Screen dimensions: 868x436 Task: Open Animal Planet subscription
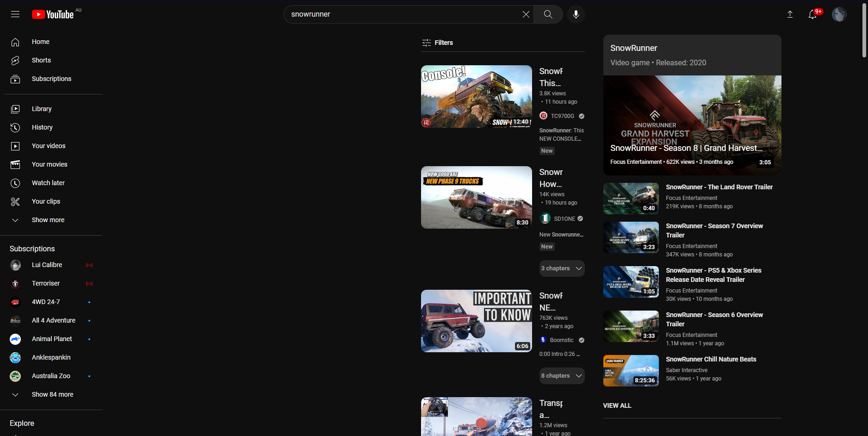[53, 339]
